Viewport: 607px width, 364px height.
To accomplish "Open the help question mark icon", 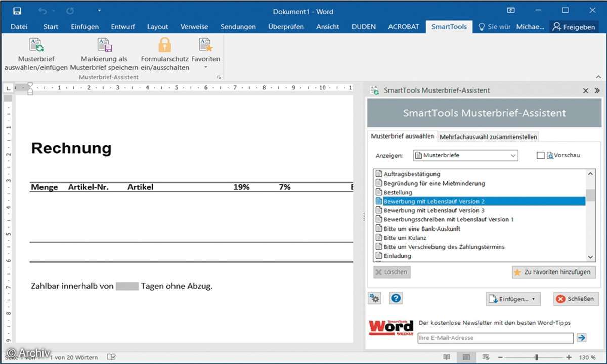I will coord(396,298).
